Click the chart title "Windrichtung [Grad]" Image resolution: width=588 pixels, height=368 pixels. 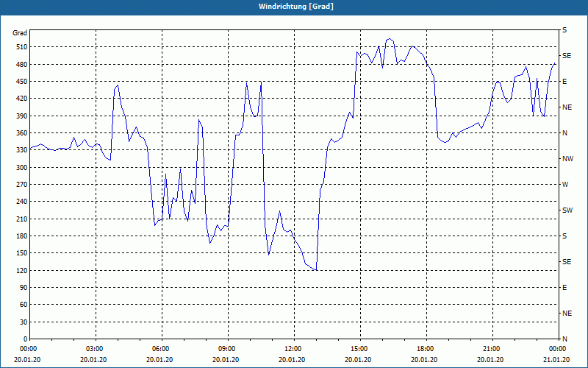pyautogui.click(x=296, y=7)
